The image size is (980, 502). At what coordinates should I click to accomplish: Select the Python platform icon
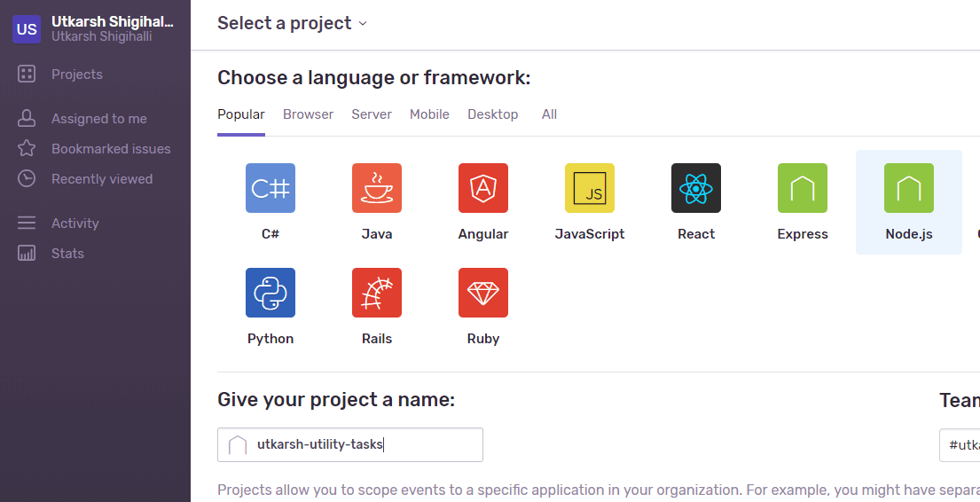pyautogui.click(x=270, y=293)
